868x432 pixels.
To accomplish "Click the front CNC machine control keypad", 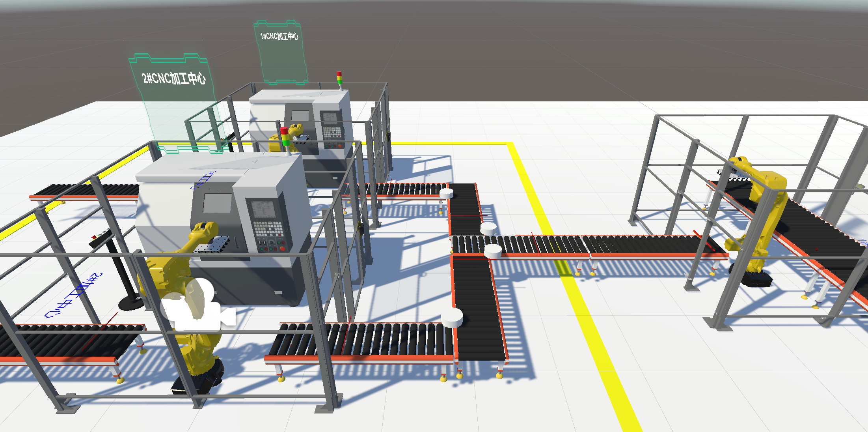I will tap(268, 230).
